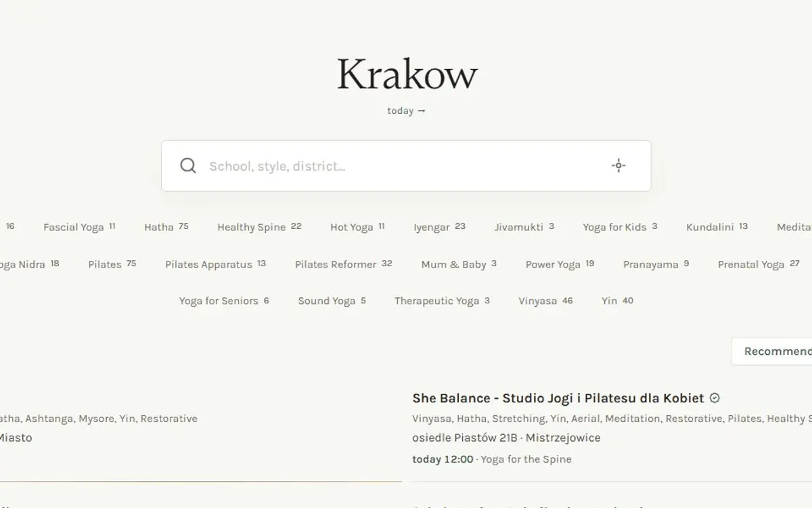Viewport: 812px width, 508px height.
Task: Filter by Fascial Yoga style
Action: pos(79,227)
